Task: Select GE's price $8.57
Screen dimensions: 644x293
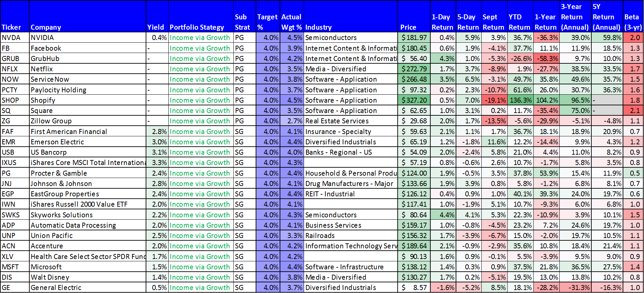Action: point(414,288)
